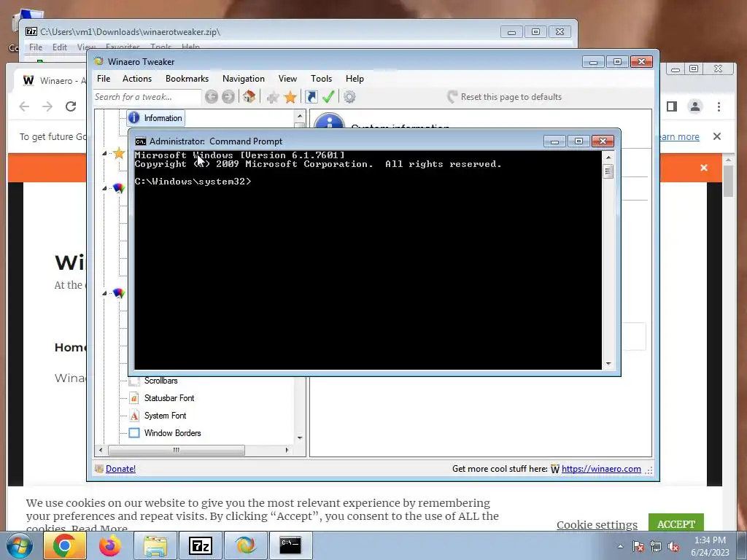Screen dimensions: 747x560
Task: Open settings via the gray gear toolbar icon
Action: coord(349,97)
